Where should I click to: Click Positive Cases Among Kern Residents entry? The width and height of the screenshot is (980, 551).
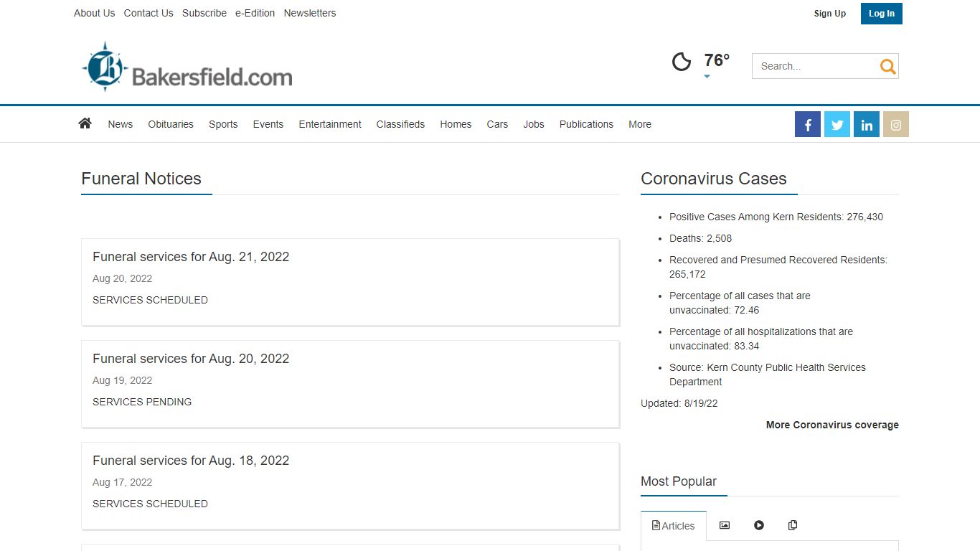(776, 217)
